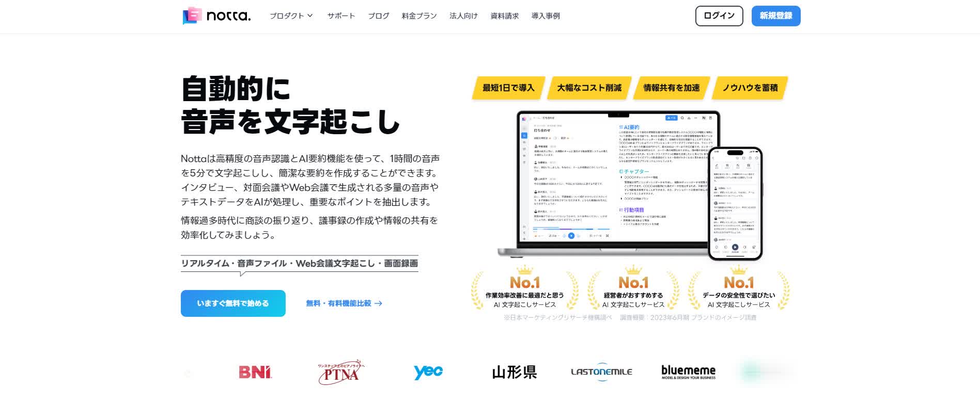980x419 pixels.
Task: Click the 最短1日で導入 yellow tag
Action: (x=508, y=88)
